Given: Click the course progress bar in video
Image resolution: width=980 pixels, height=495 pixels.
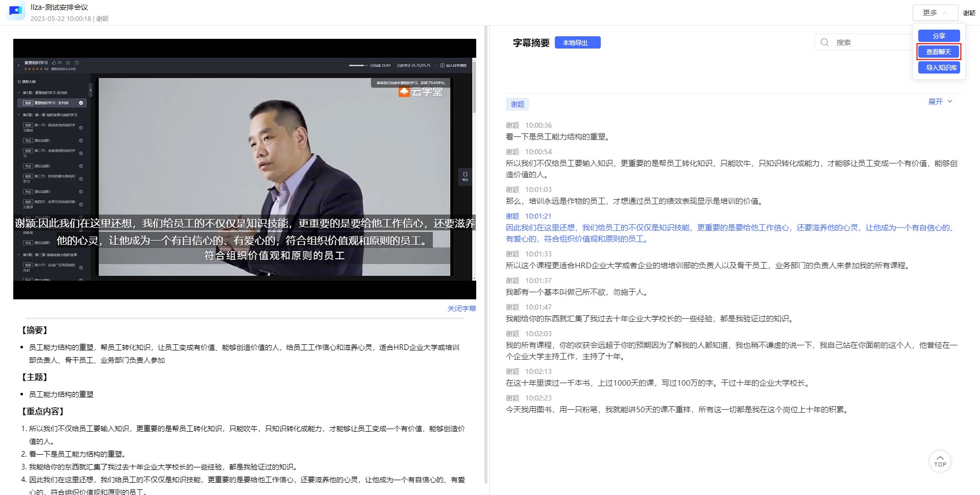Looking at the screenshot, I should click(358, 65).
